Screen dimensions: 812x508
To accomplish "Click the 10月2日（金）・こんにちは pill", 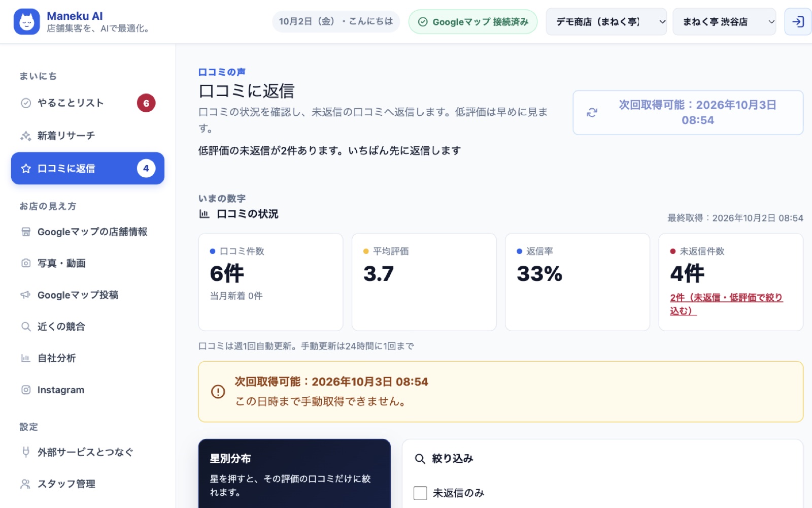I will click(x=336, y=21).
